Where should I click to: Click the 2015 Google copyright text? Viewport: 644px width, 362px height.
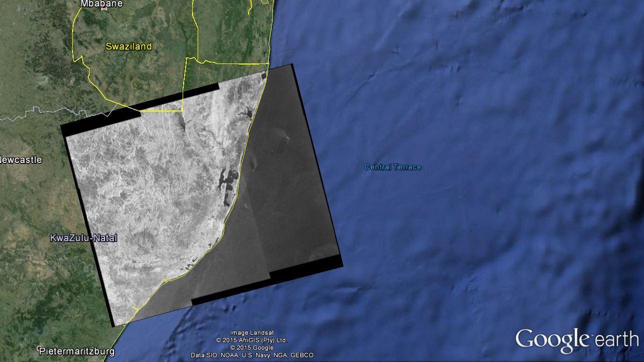(252, 347)
